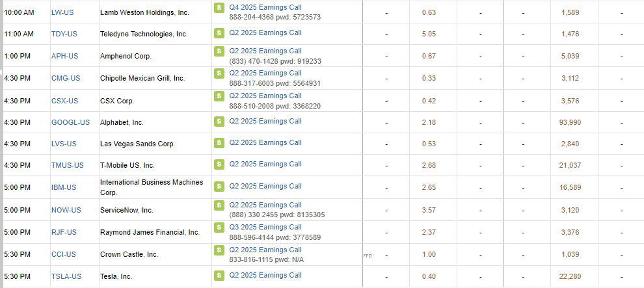Screen dimensions: 644x288
Task: Open Teledyne Q2 2025 Earnings Call link
Action: pyautogui.click(x=265, y=33)
